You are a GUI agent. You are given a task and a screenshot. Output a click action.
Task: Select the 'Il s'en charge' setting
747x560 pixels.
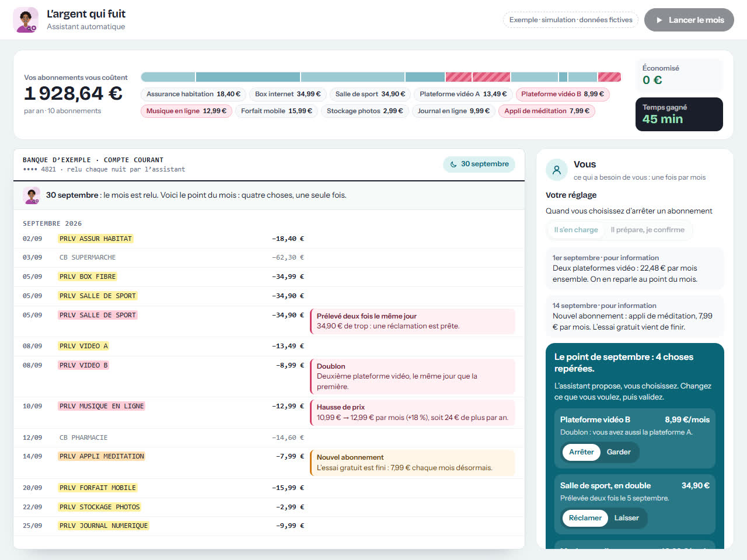[x=576, y=230]
